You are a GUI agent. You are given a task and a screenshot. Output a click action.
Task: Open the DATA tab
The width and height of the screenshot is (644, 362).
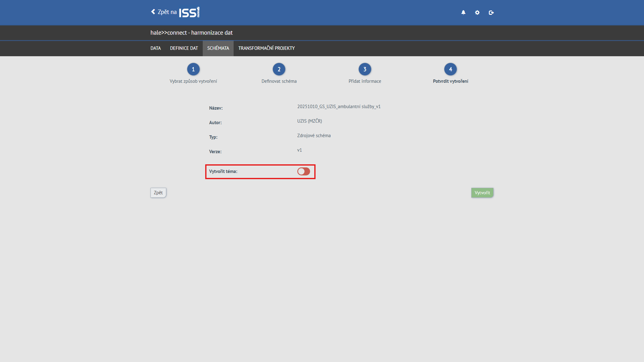coord(155,48)
